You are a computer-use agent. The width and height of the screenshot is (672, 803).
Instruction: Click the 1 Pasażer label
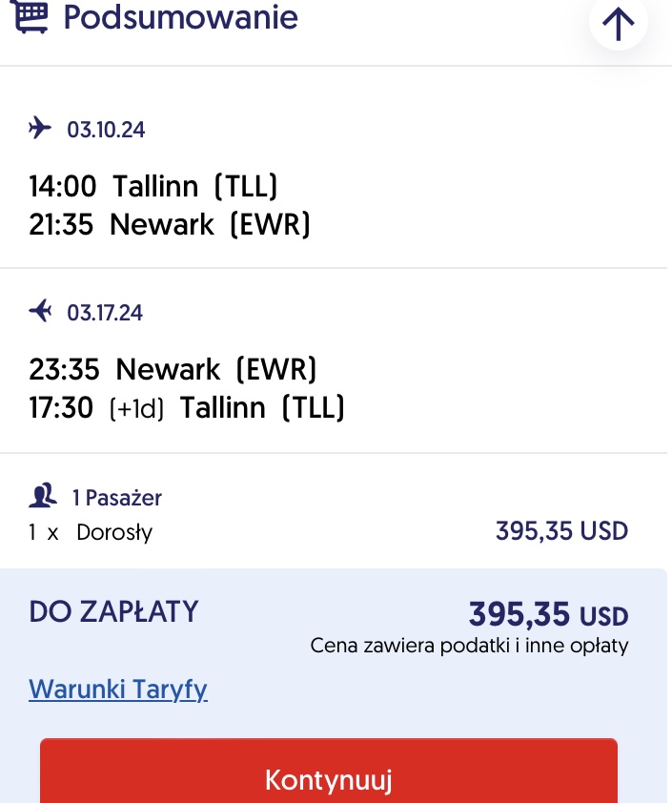coord(117,498)
